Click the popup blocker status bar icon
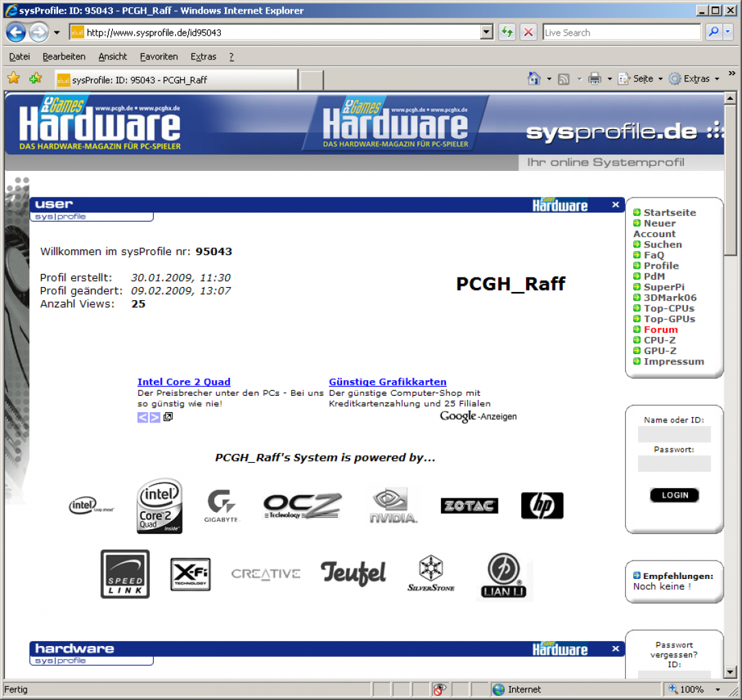 (440, 689)
